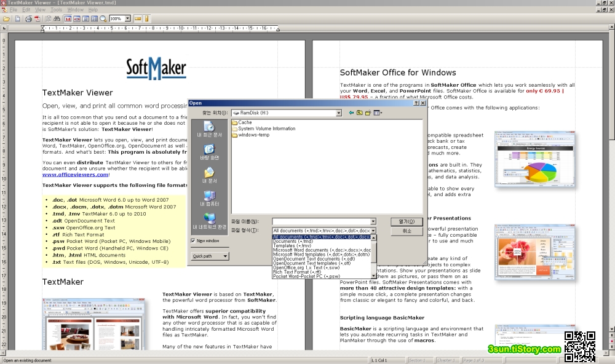This screenshot has height=364, width=615.
Task: Click the 열기(O) open button
Action: click(x=407, y=221)
